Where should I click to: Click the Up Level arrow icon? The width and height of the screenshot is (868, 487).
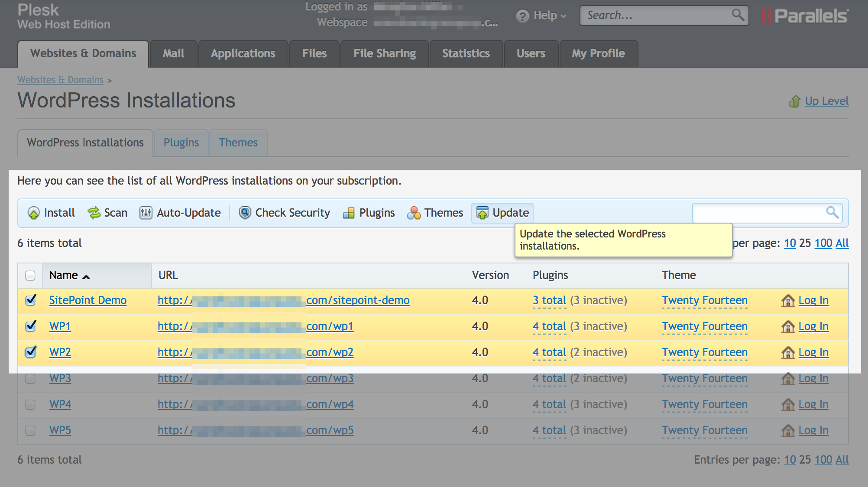pyautogui.click(x=794, y=101)
